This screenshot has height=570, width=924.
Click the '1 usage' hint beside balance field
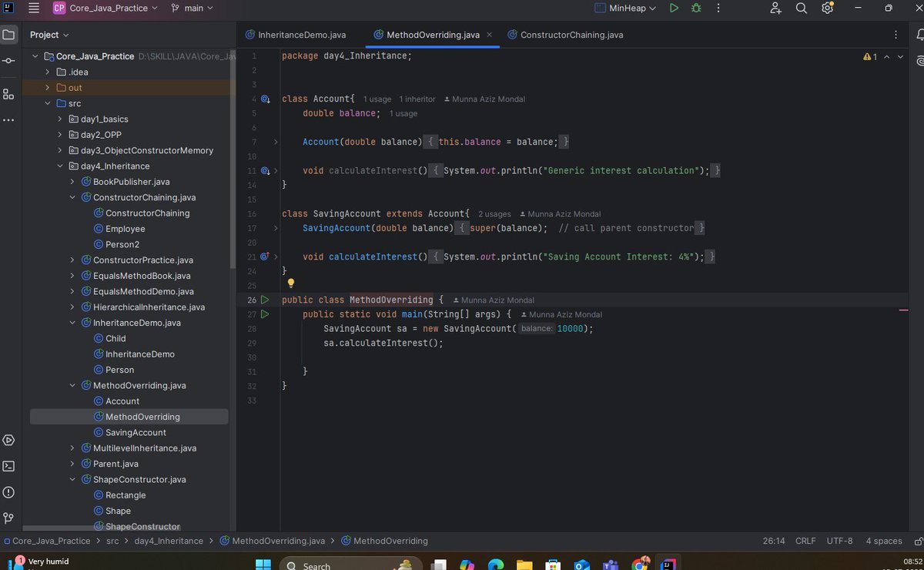pyautogui.click(x=403, y=113)
